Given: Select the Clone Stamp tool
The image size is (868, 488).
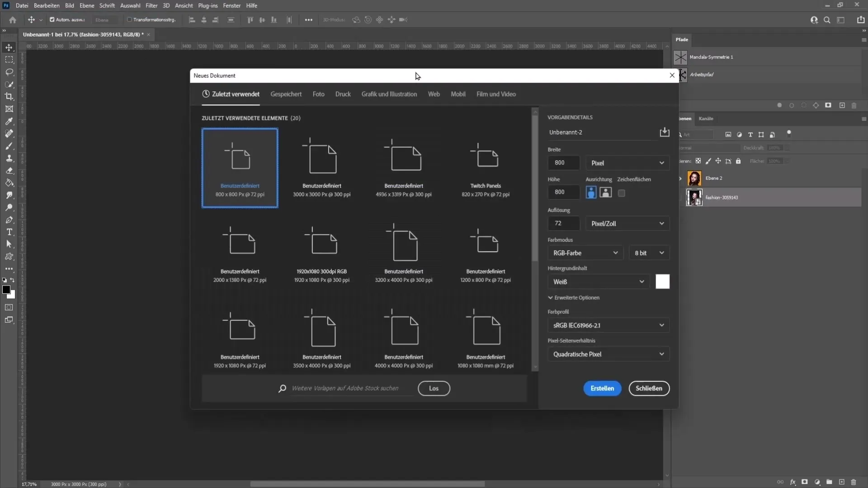Looking at the screenshot, I should 9,158.
